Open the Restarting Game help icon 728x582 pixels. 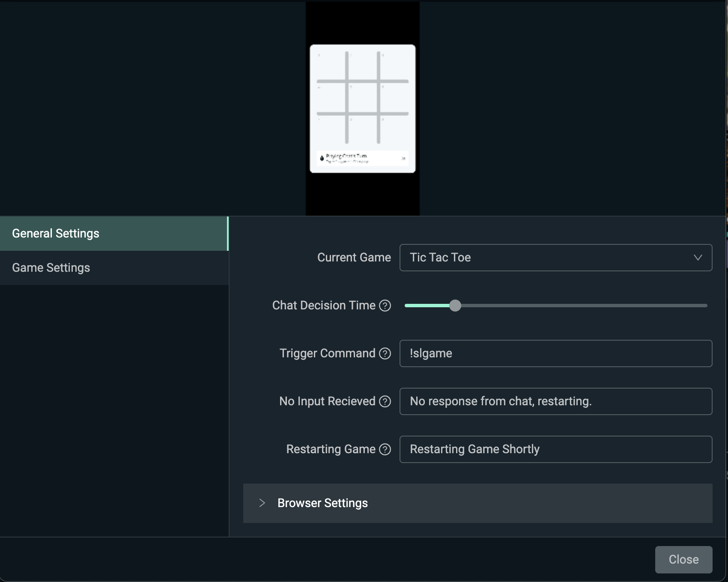click(385, 449)
